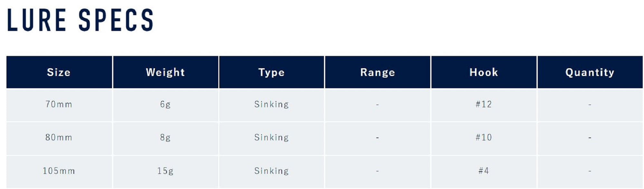Click the Quantity dash in the 70mm row

pos(590,105)
